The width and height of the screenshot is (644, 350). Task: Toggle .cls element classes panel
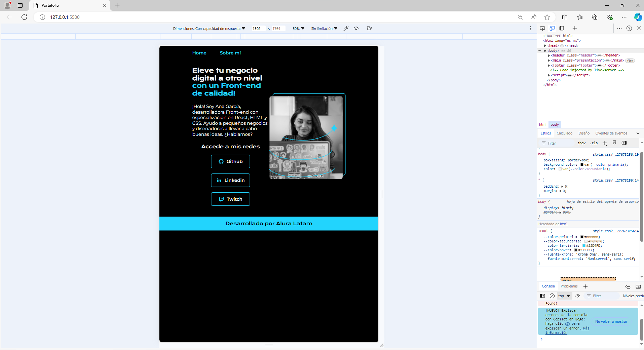coord(594,143)
